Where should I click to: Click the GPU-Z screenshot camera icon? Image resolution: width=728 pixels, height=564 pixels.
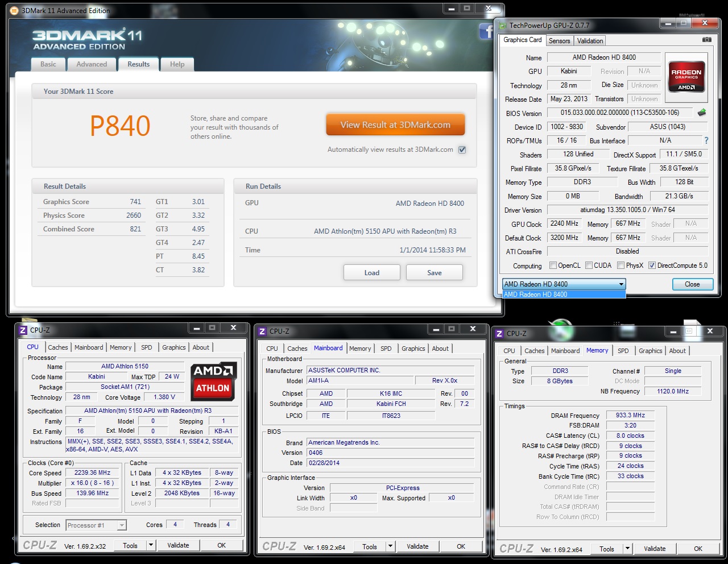tap(706, 40)
